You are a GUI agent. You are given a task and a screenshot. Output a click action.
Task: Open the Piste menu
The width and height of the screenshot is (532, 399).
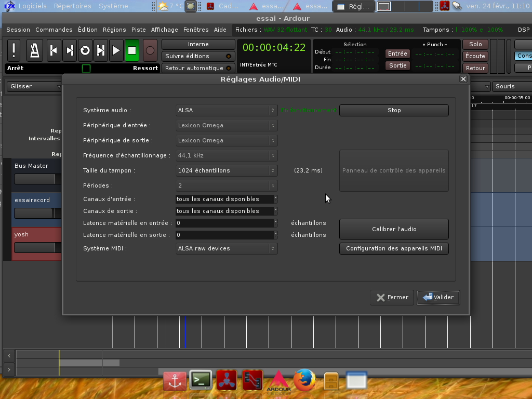(x=138, y=30)
